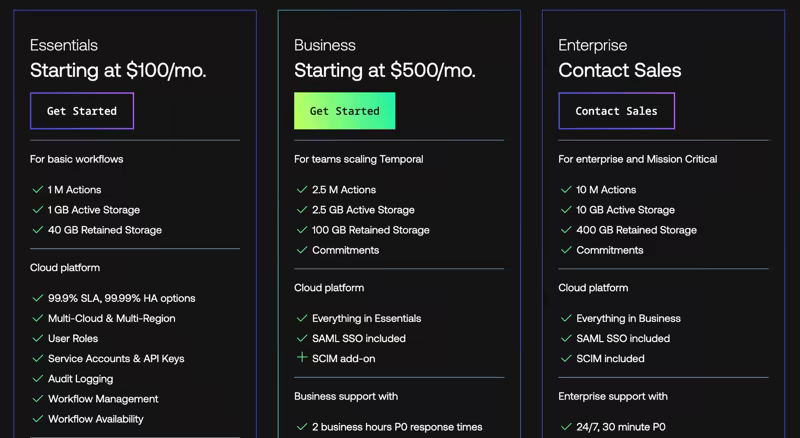Click the Starting at $100/mo. price

(x=118, y=70)
